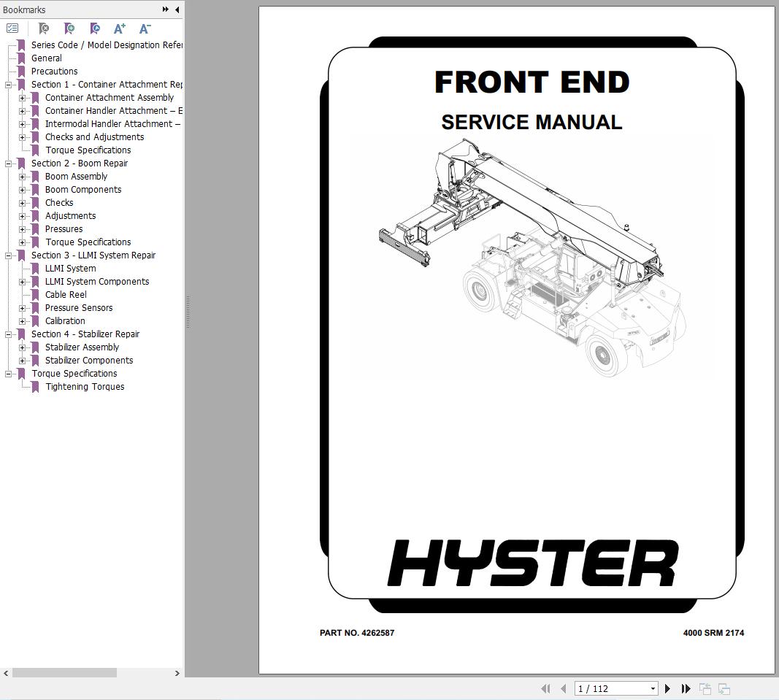Open the Cable Reel bookmark
This screenshot has width=779, height=700.
tap(66, 295)
